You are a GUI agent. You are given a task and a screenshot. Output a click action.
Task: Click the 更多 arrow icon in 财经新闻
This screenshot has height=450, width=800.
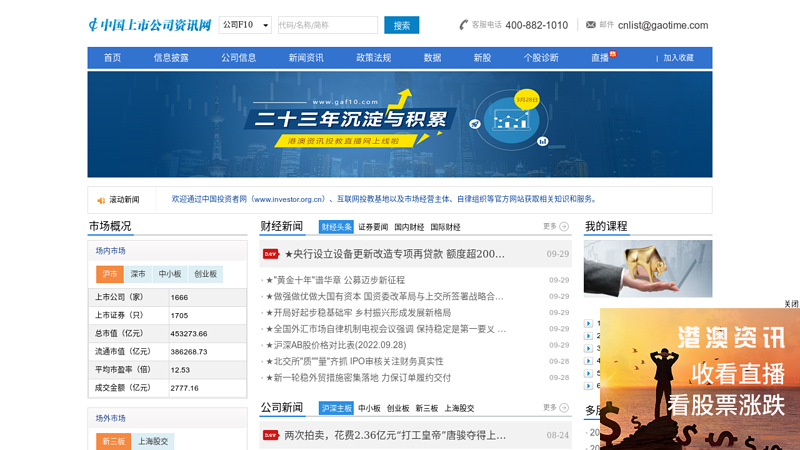tap(564, 227)
